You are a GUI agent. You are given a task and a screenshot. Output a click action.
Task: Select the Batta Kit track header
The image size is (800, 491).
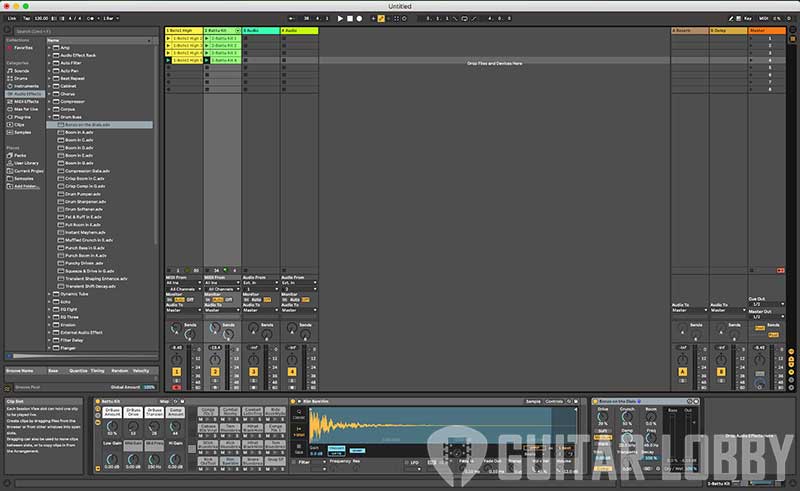pyautogui.click(x=221, y=31)
